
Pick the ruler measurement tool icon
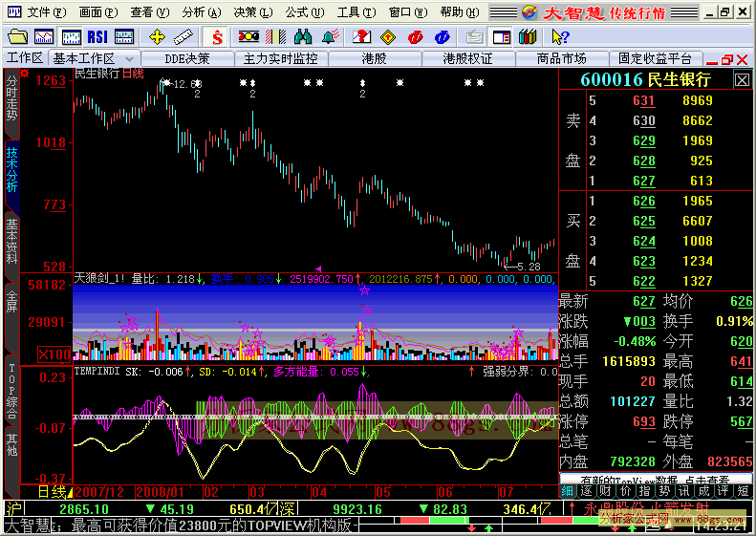click(184, 36)
